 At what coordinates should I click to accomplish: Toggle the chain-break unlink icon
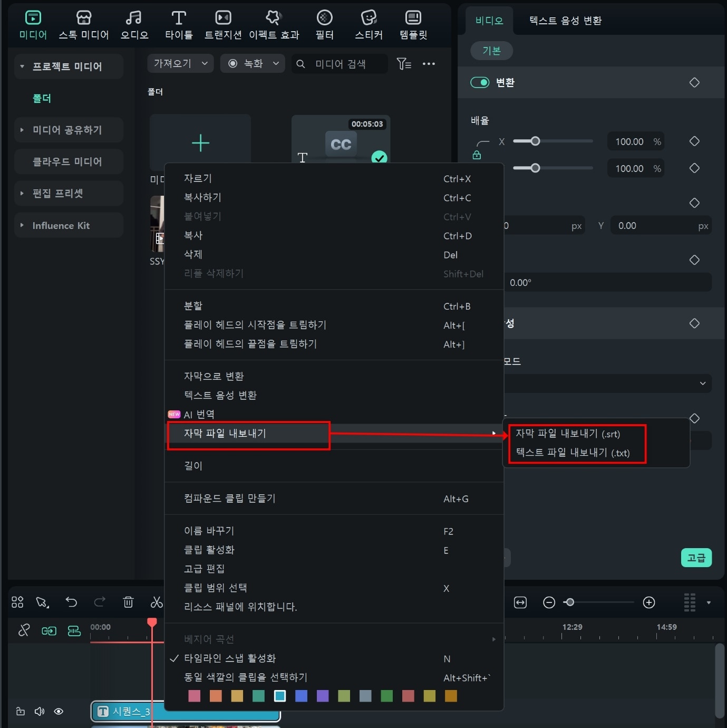pyautogui.click(x=24, y=630)
